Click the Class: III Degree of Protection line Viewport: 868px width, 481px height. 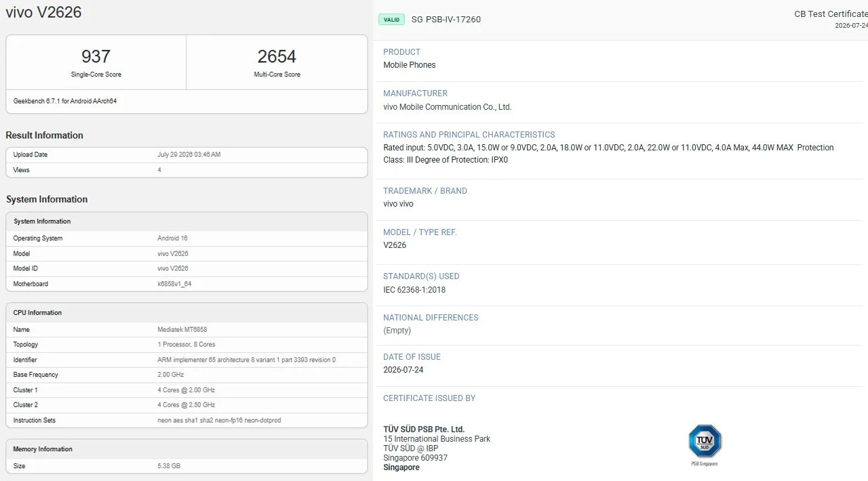(446, 161)
